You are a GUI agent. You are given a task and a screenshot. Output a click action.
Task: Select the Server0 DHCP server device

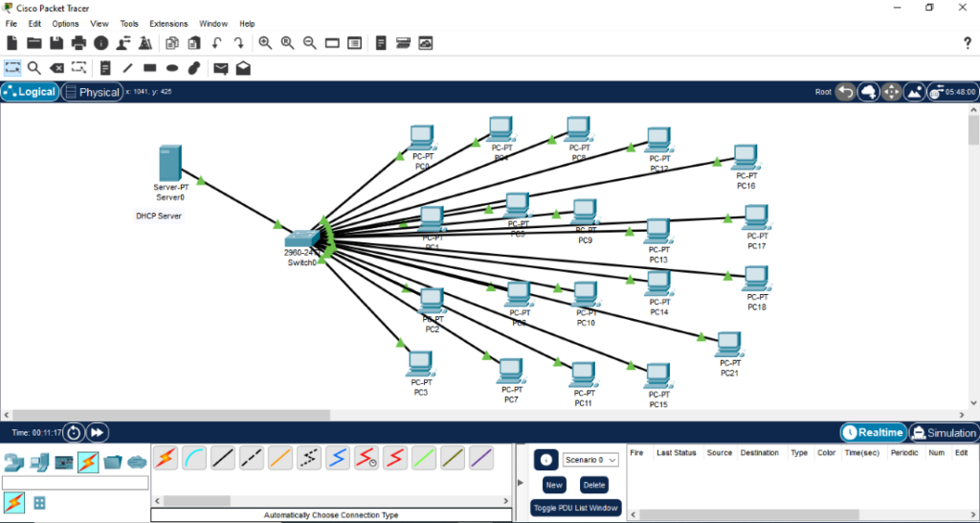[x=170, y=164]
